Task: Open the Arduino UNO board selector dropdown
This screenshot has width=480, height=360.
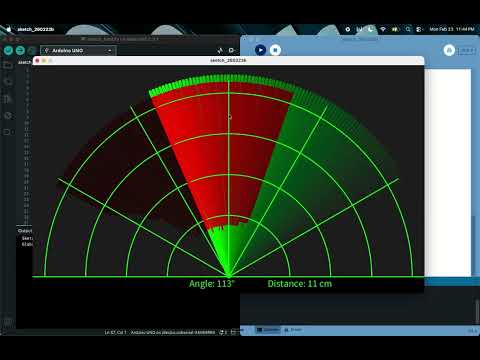Action: tap(78, 50)
